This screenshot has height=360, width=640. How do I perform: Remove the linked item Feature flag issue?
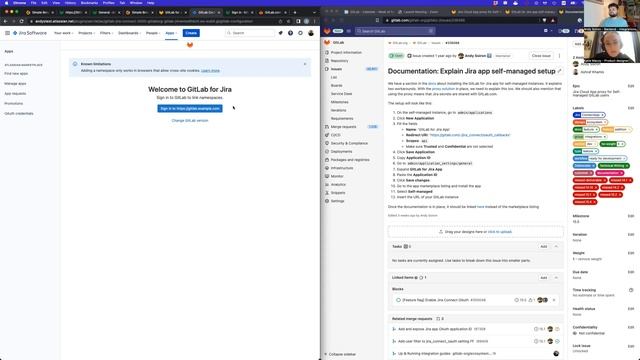coord(554,300)
